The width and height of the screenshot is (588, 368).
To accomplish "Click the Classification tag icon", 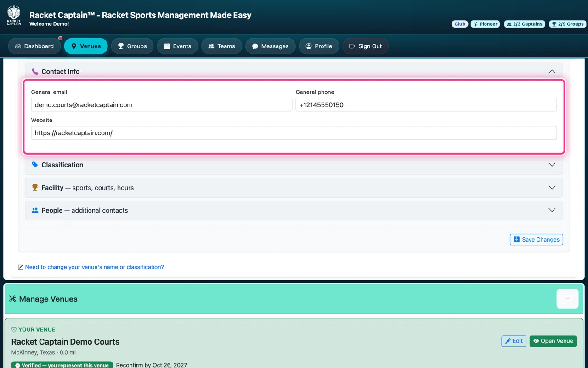I will (x=35, y=165).
